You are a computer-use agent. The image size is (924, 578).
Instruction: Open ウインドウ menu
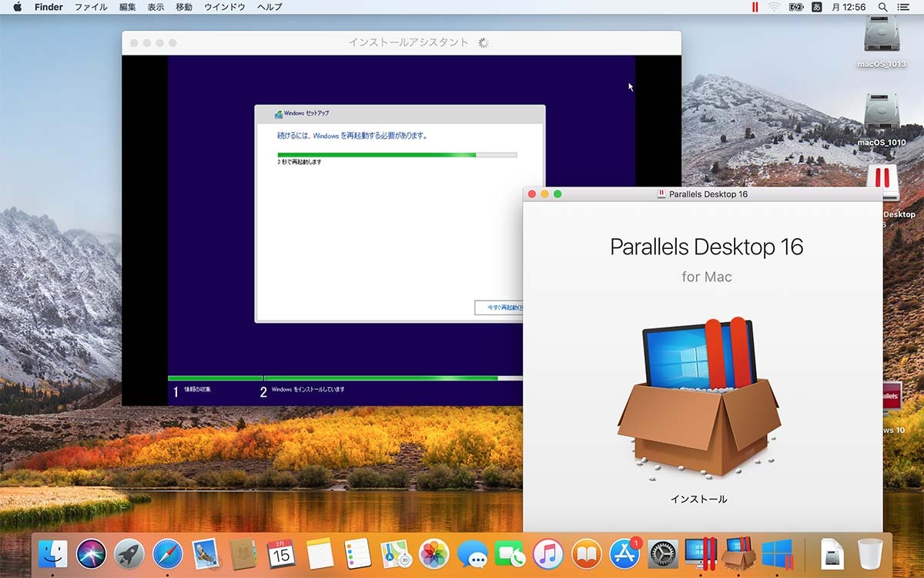click(x=225, y=7)
